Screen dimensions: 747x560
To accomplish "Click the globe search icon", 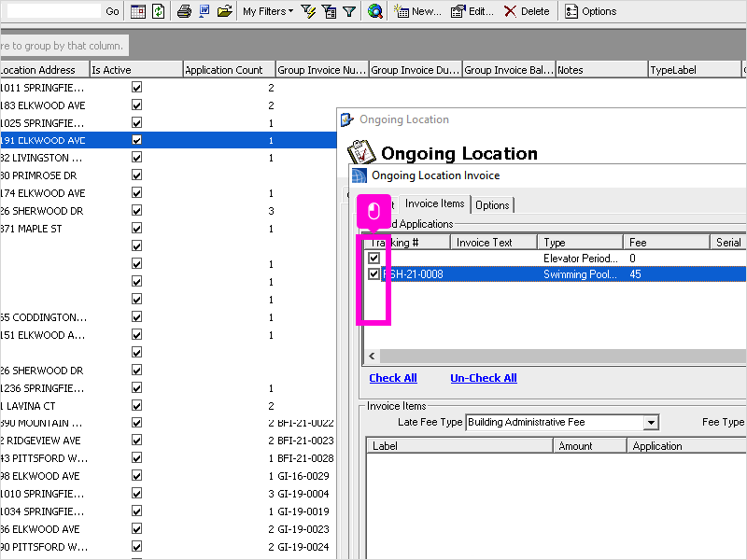I will [x=375, y=11].
